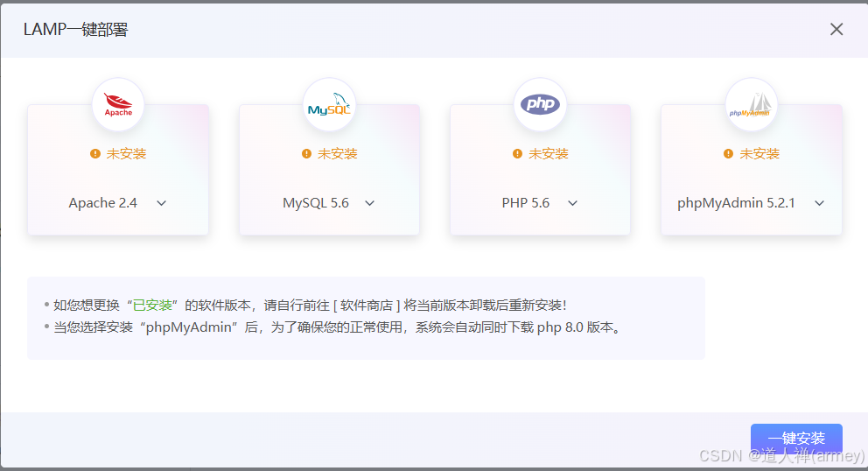Click the warning icon beside PHP 未安装
The height and width of the screenshot is (471, 868).
[x=518, y=153]
